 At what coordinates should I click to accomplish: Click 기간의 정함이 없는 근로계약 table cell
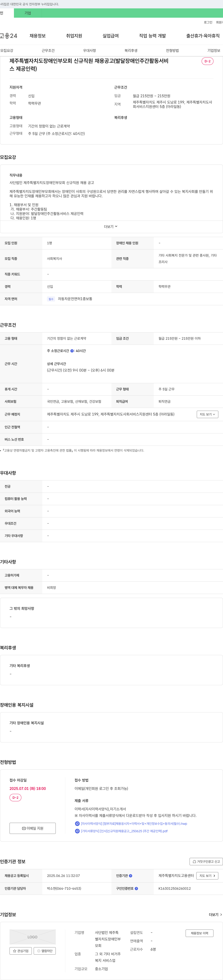click(x=66, y=339)
